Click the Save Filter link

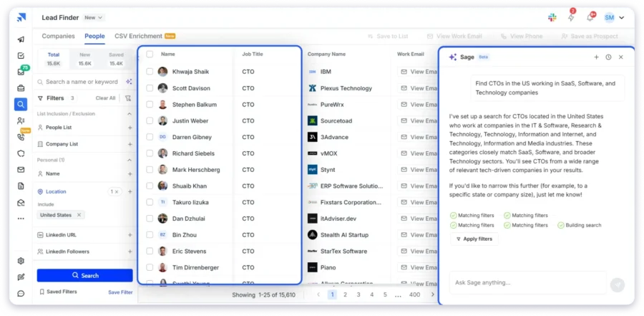[120, 292]
